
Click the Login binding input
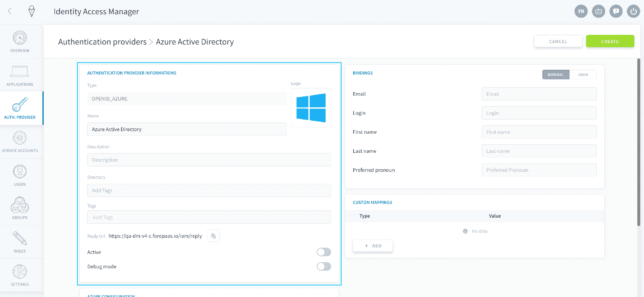539,113
